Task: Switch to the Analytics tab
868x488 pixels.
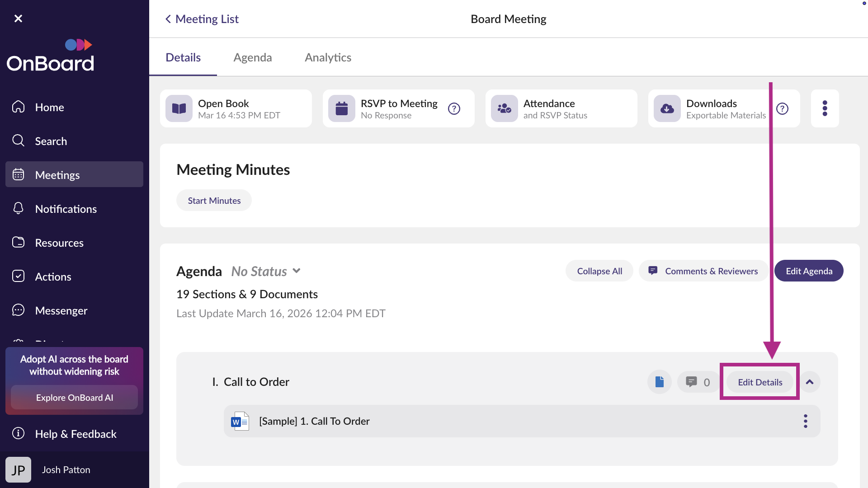Action: point(328,57)
